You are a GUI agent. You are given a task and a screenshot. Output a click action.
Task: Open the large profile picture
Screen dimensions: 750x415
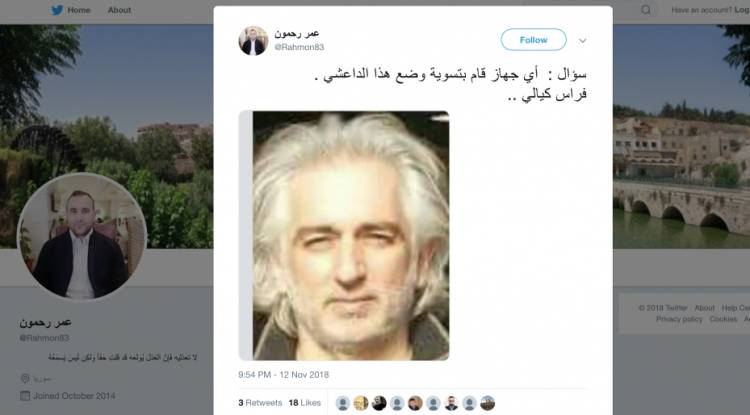coord(82,237)
